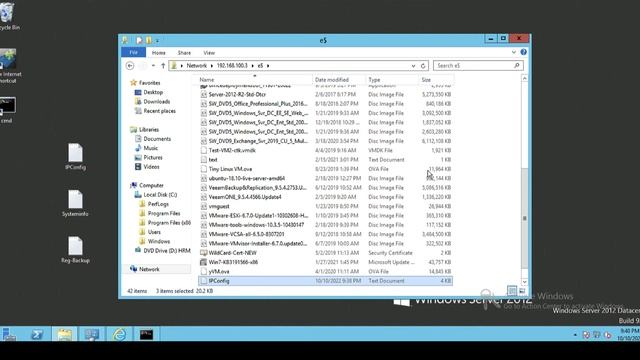Open the Music library
Image resolution: width=640 pixels, height=360 pixels.
pos(150,148)
